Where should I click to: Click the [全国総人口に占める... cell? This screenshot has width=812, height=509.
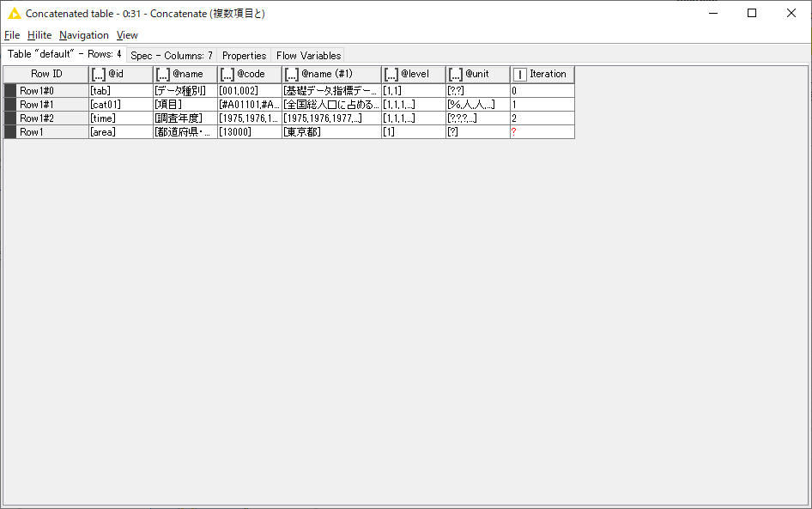pyautogui.click(x=331, y=105)
